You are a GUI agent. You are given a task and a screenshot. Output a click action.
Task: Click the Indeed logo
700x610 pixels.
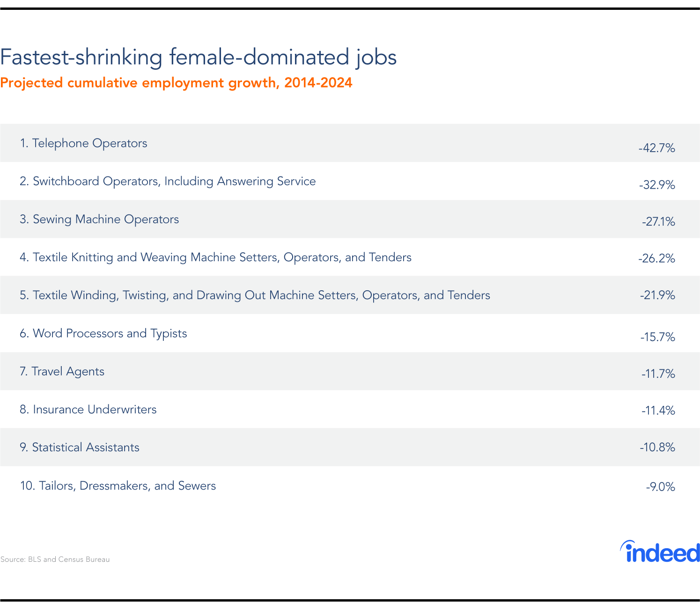(x=660, y=551)
